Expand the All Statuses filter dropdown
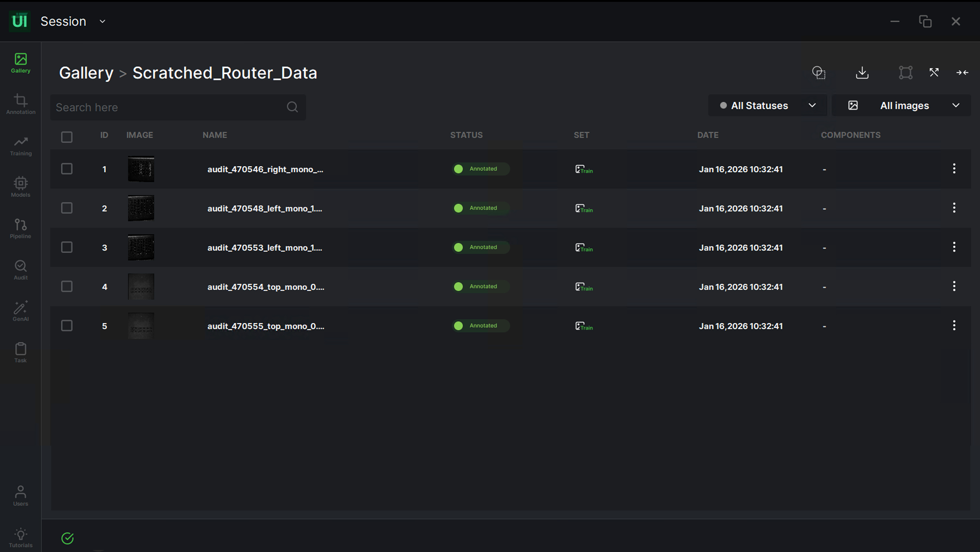980x552 pixels. (767, 105)
